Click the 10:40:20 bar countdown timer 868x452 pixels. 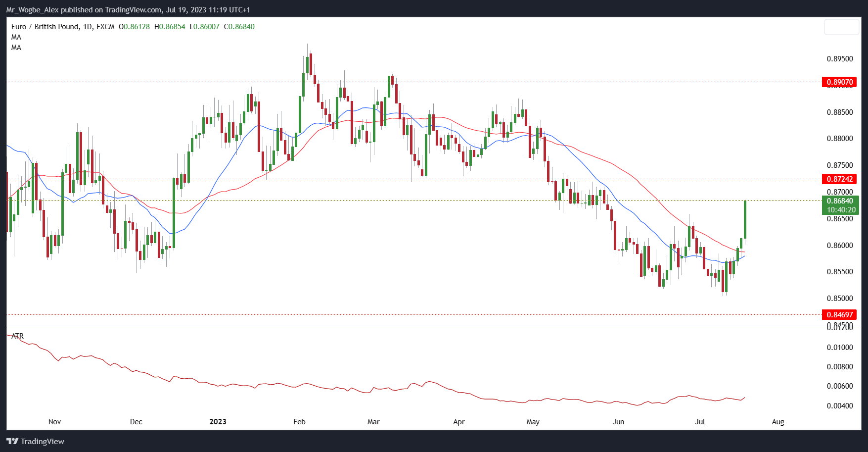[841, 210]
